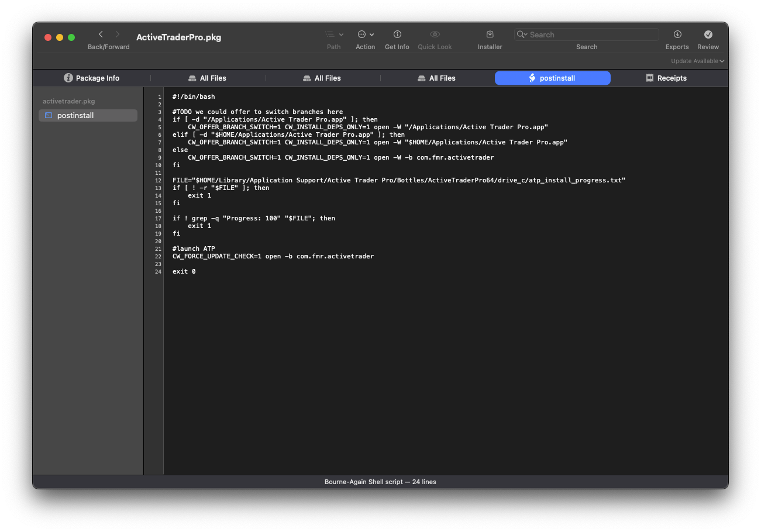
Task: Go forward with the forward arrow
Action: (117, 34)
